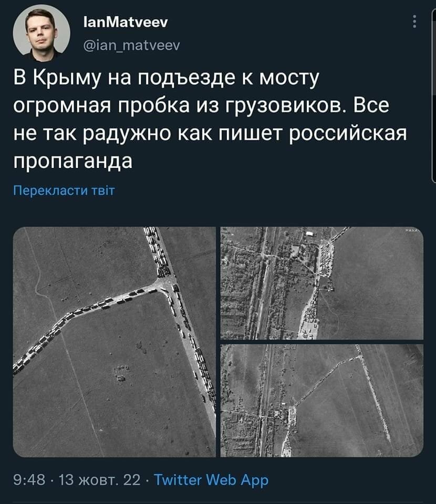The height and width of the screenshot is (504, 436).
Task: Open left satellite image of truck queue
Action: click(114, 342)
